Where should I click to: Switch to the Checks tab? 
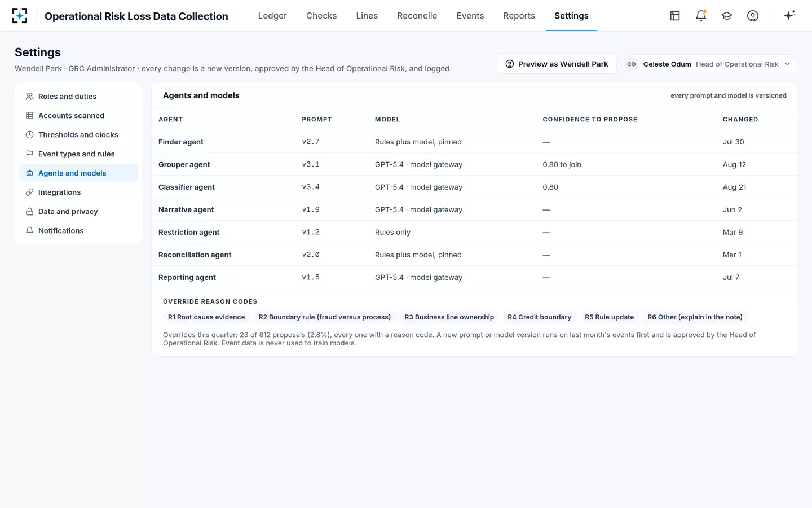(x=321, y=16)
